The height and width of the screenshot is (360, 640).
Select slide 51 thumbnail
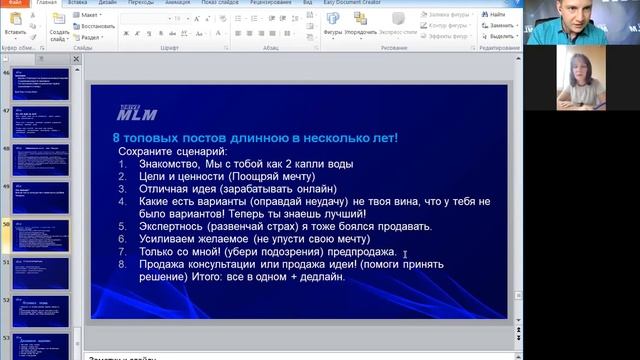[x=40, y=273]
